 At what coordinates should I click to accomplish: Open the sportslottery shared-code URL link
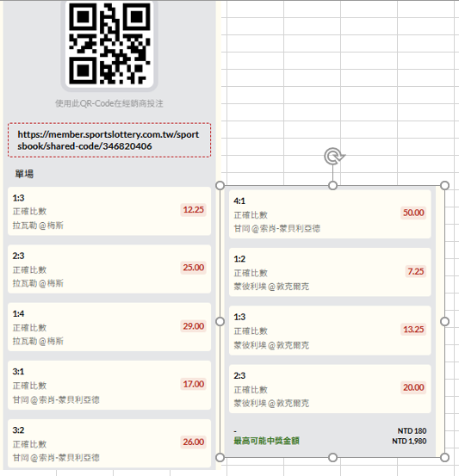109,140
